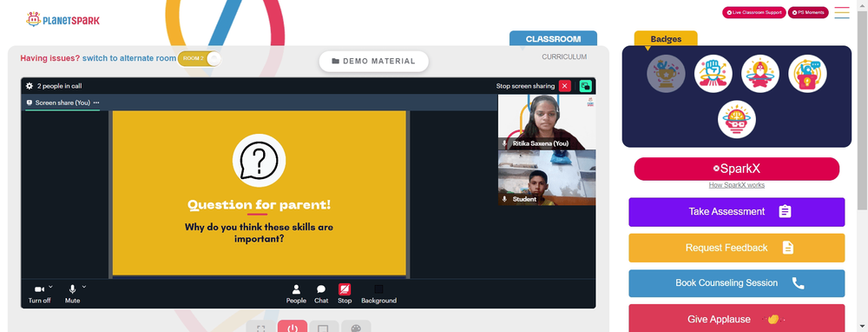This screenshot has width=868, height=332.
Task: Select the Badges tab
Action: (x=666, y=39)
